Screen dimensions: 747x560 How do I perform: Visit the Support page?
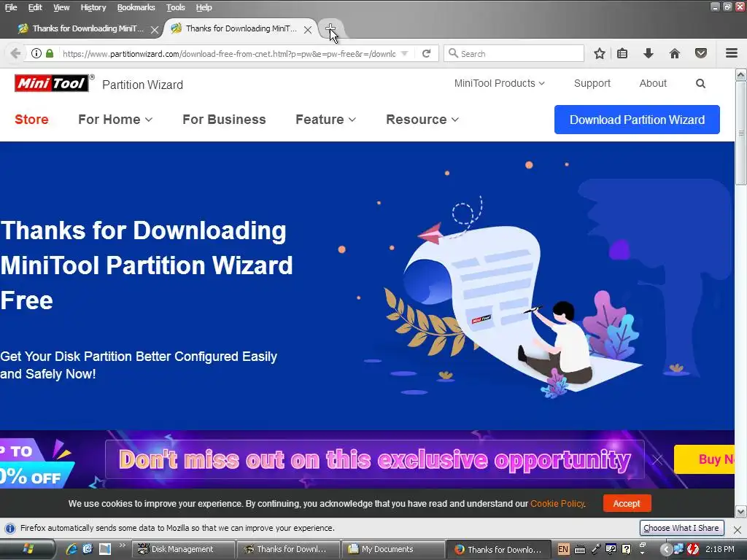click(592, 83)
